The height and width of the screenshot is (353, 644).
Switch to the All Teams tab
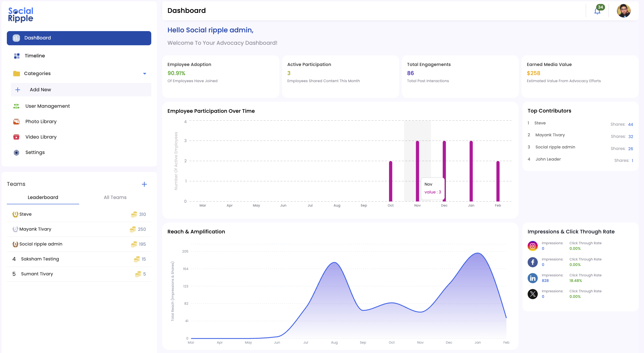(x=115, y=197)
